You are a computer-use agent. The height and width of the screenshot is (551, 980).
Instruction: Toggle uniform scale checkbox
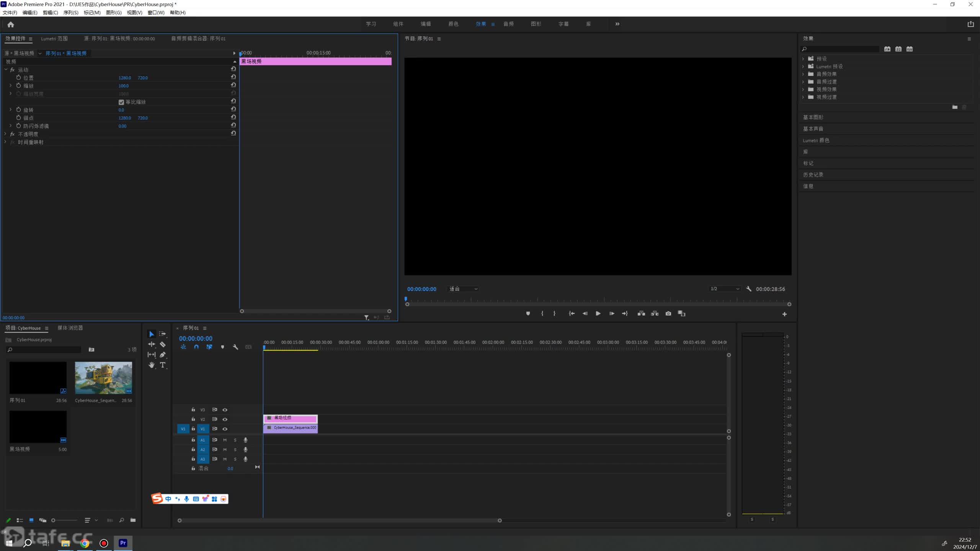[121, 102]
